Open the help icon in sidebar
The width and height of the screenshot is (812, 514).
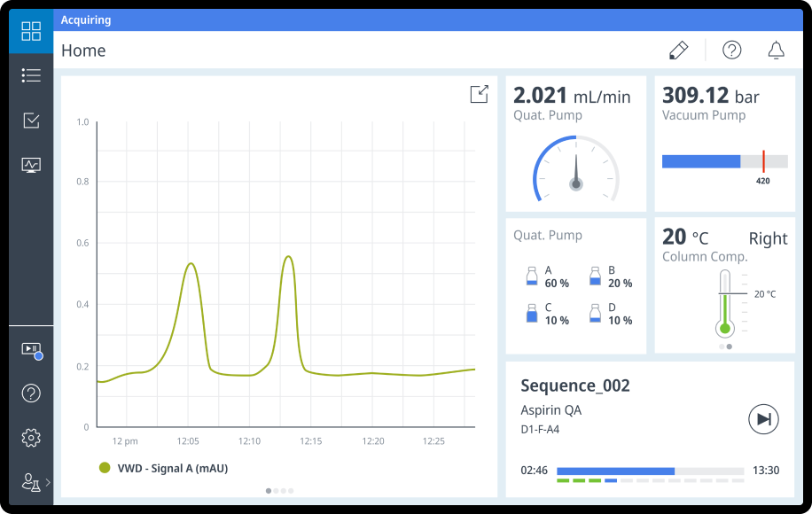[x=31, y=393]
